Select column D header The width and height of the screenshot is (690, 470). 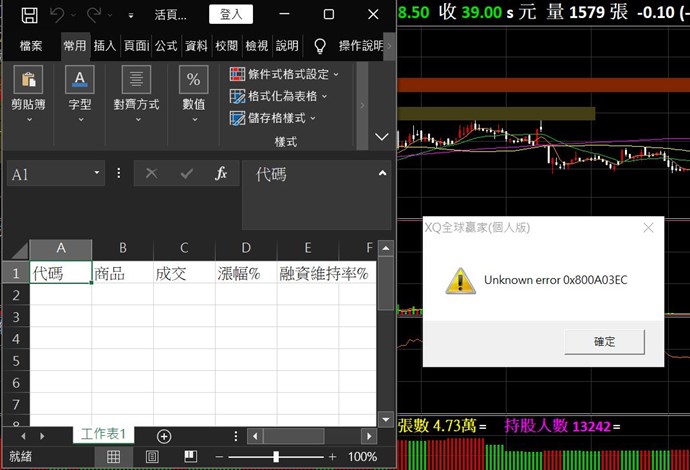(x=246, y=249)
